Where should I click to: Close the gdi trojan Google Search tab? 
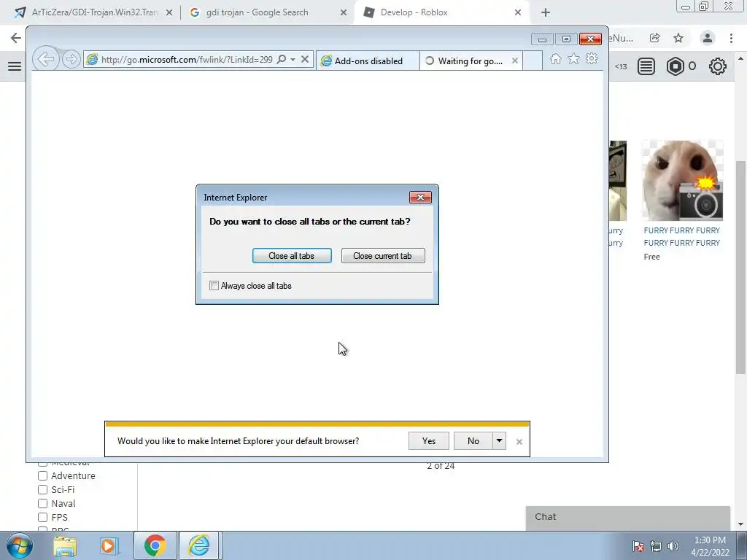pos(344,12)
